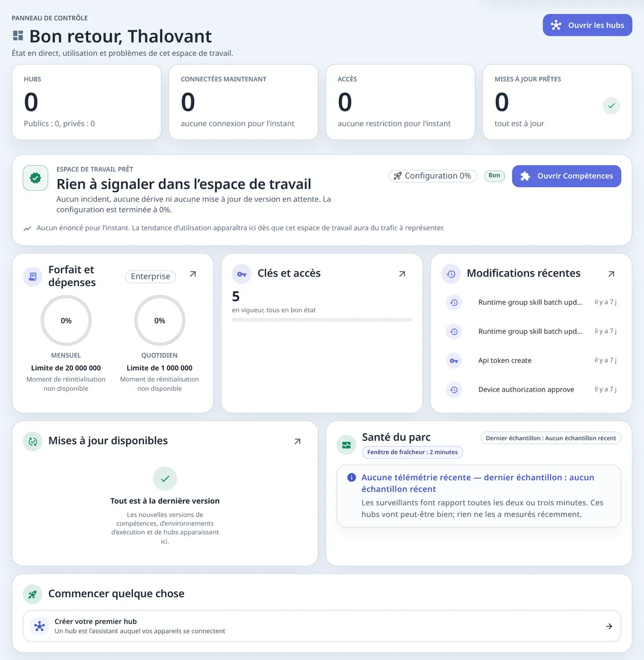Click history icon of first Runtime group row

(454, 302)
